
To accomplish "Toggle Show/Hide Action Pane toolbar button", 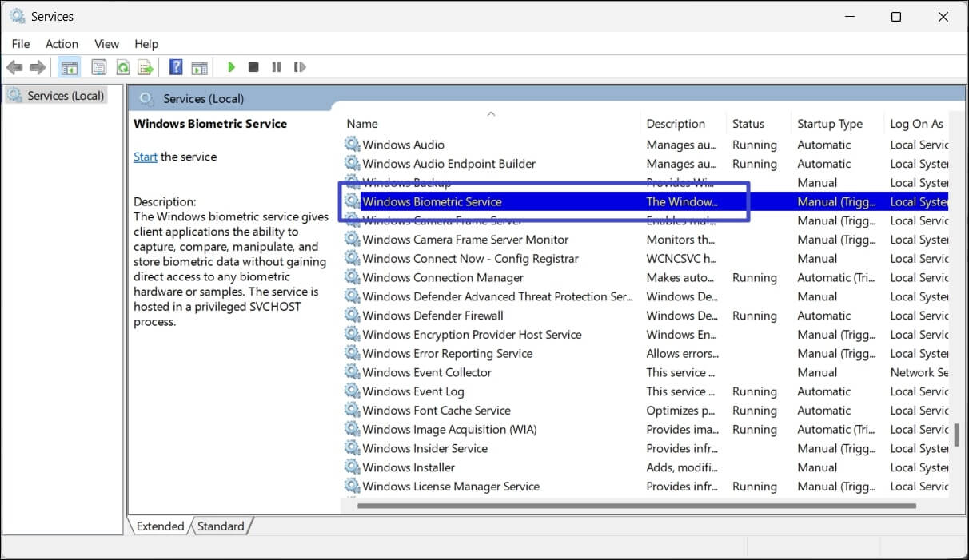I will tap(199, 67).
